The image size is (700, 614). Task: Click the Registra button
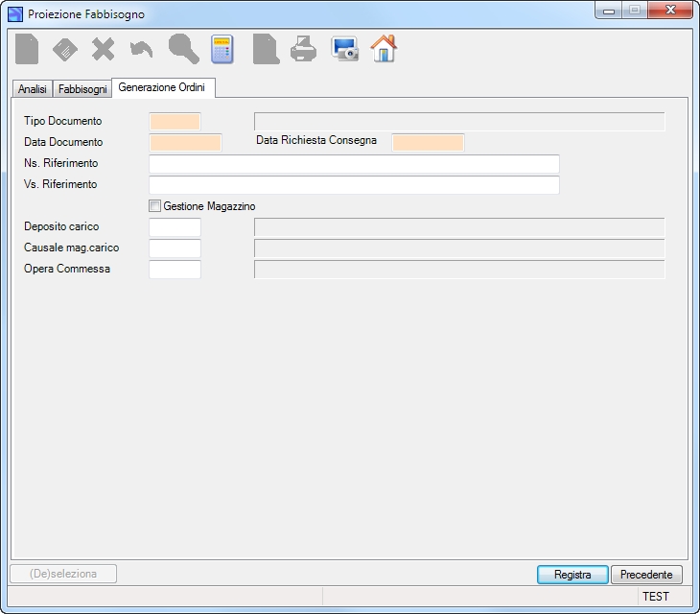tap(572, 575)
